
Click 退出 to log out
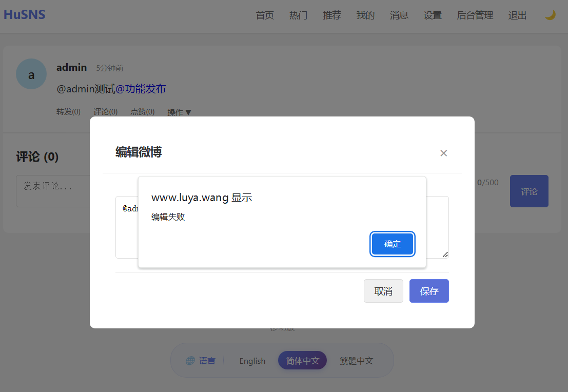tap(517, 15)
